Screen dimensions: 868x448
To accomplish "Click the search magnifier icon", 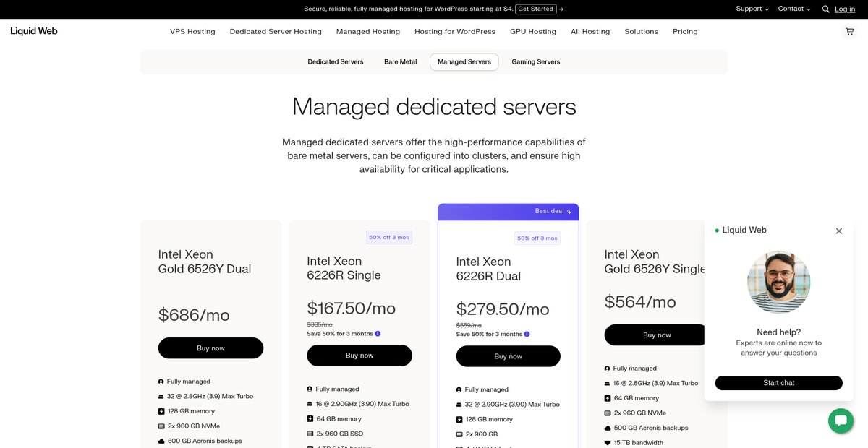I will click(825, 9).
